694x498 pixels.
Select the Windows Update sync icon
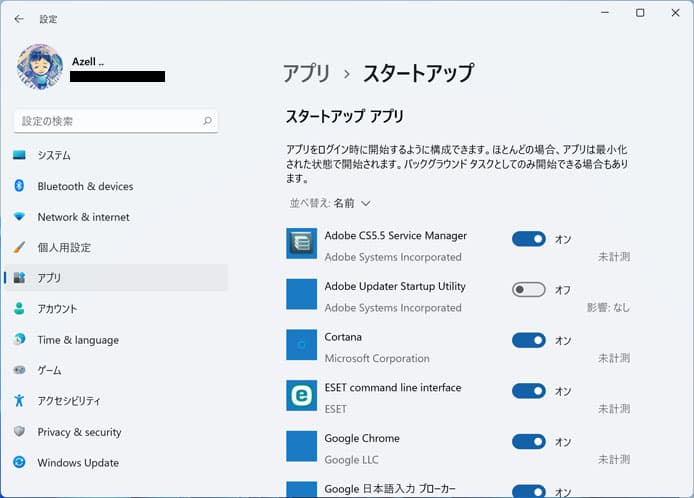(19, 462)
